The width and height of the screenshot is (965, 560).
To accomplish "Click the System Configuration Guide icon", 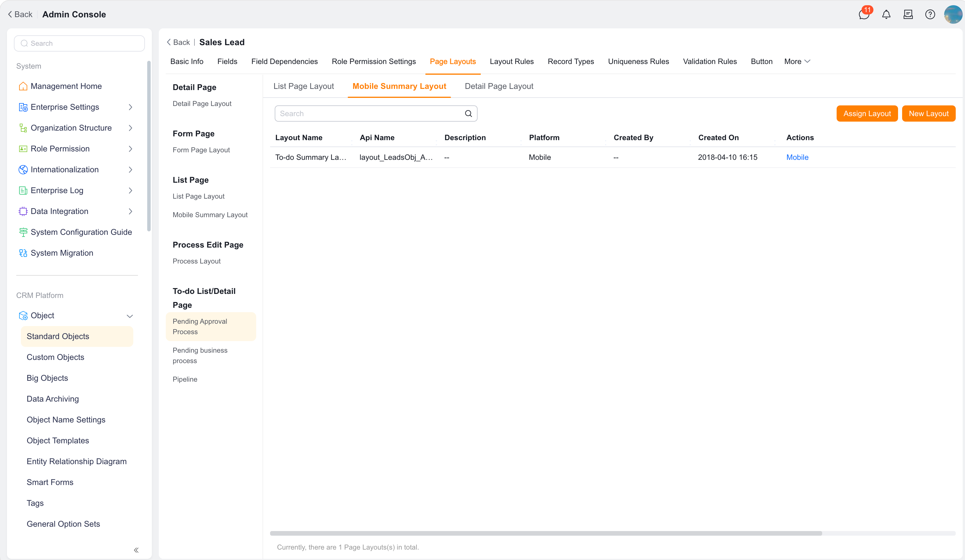I will pyautogui.click(x=23, y=232).
